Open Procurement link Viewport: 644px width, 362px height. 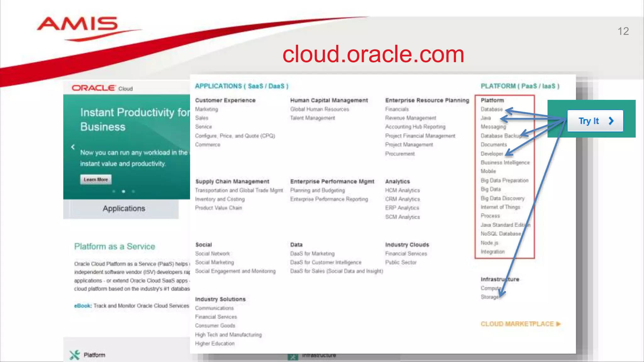pyautogui.click(x=400, y=154)
